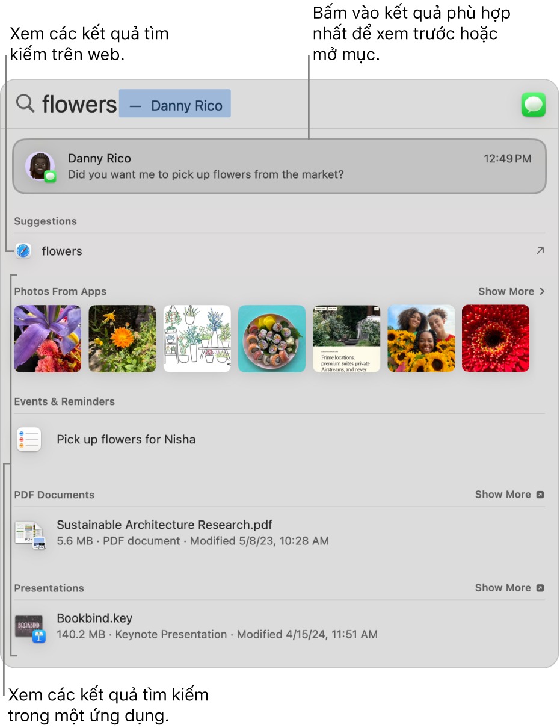Expand Photos From Apps with Show More
Image resolution: width=560 pixels, height=728 pixels.
click(x=511, y=291)
